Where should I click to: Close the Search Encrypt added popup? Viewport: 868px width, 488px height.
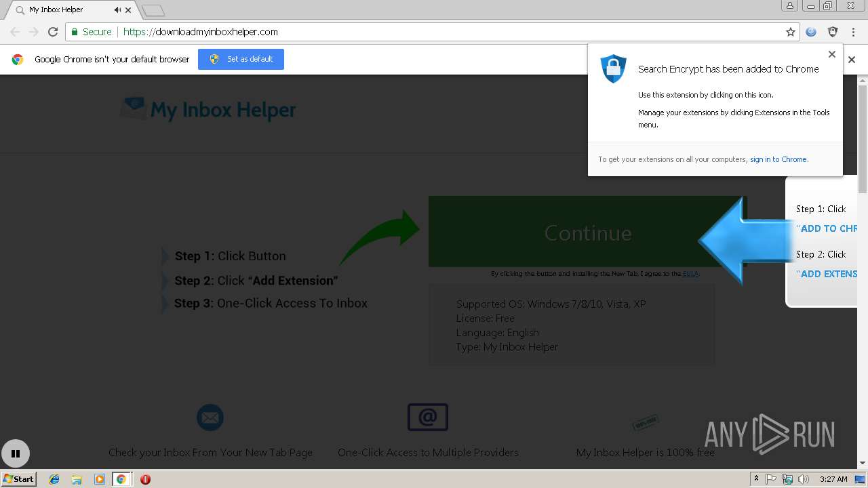(x=832, y=54)
